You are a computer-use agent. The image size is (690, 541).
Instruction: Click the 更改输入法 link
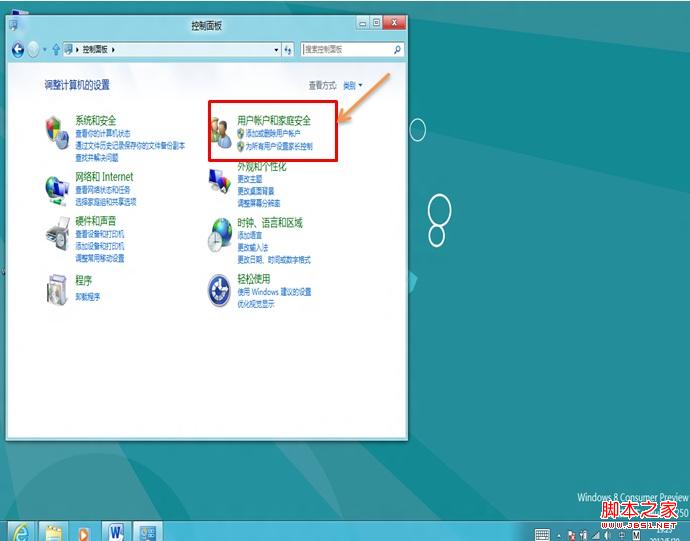253,247
